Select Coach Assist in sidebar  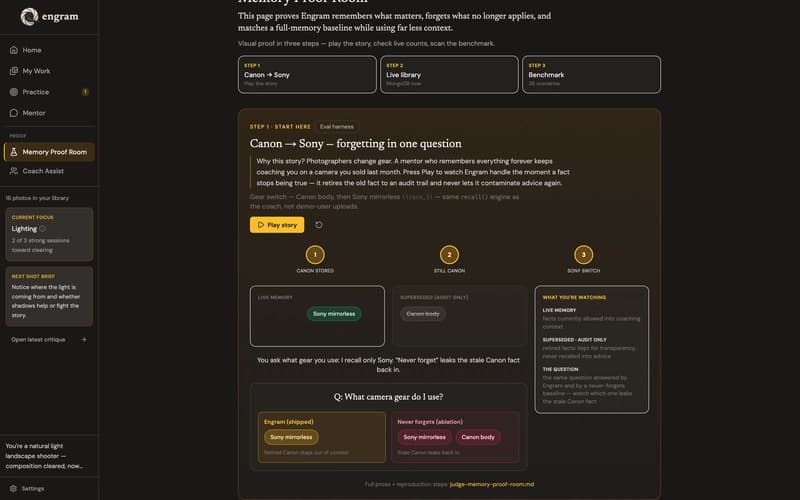point(49,171)
